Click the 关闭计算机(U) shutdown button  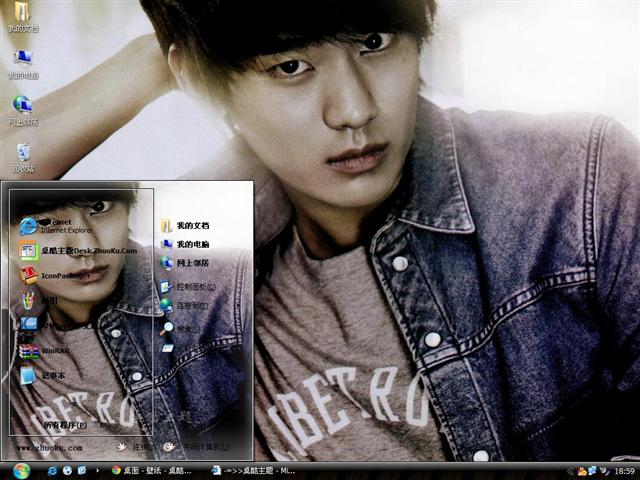pyautogui.click(x=197, y=447)
